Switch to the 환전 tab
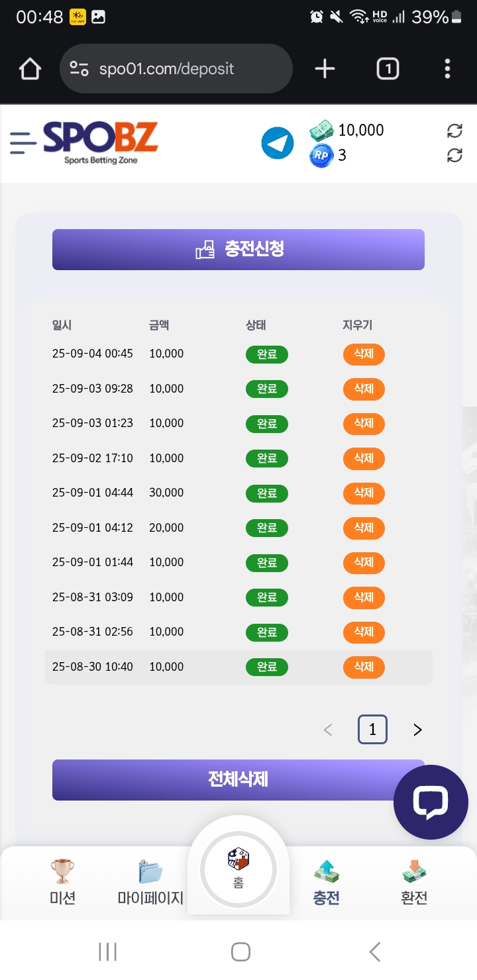 (414, 882)
